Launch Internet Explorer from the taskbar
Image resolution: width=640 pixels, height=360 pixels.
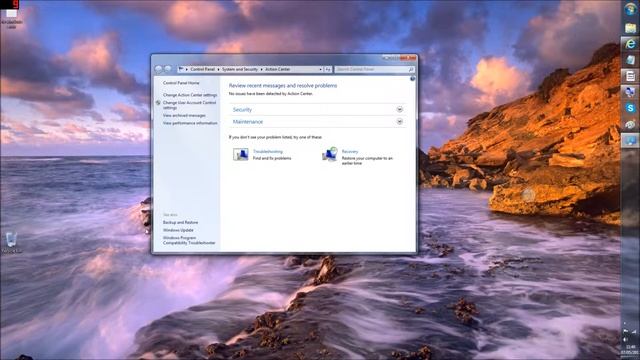click(x=630, y=43)
